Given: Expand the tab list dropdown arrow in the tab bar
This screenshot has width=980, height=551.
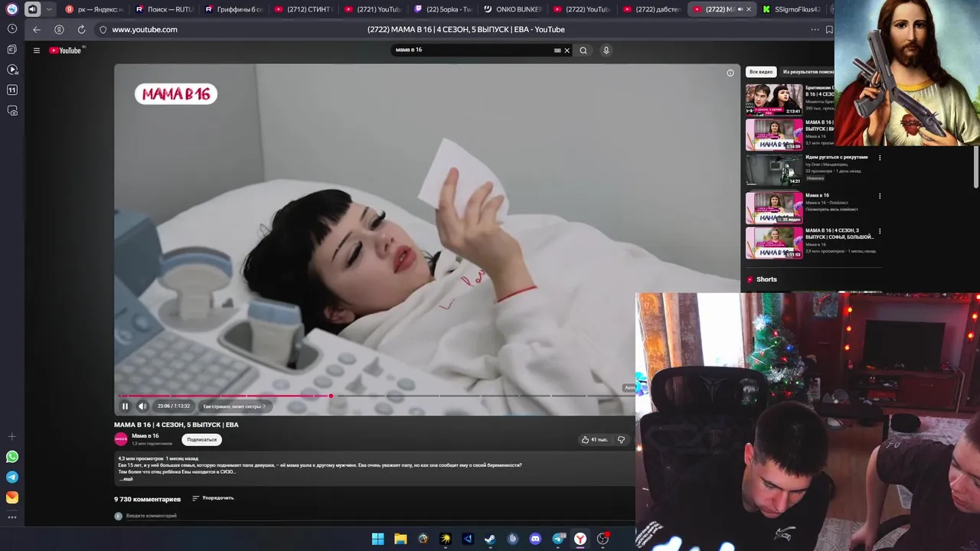Looking at the screenshot, I should (49, 9).
